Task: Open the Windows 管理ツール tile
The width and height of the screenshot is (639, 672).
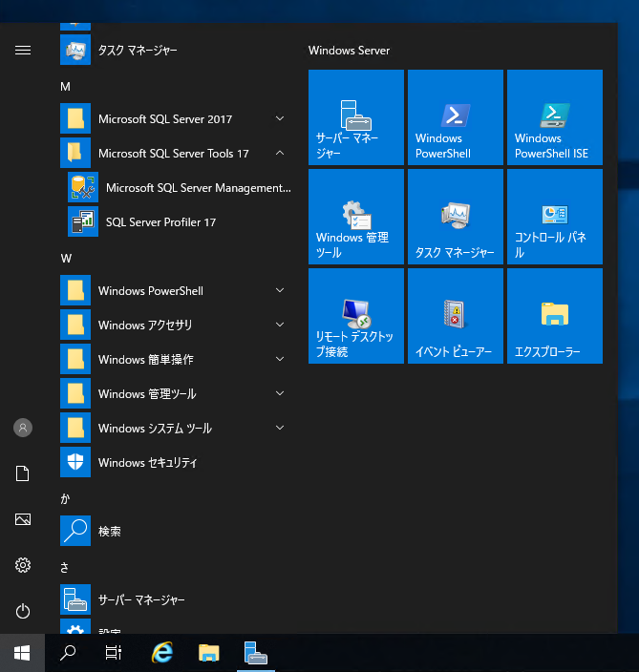Action: [x=355, y=217]
